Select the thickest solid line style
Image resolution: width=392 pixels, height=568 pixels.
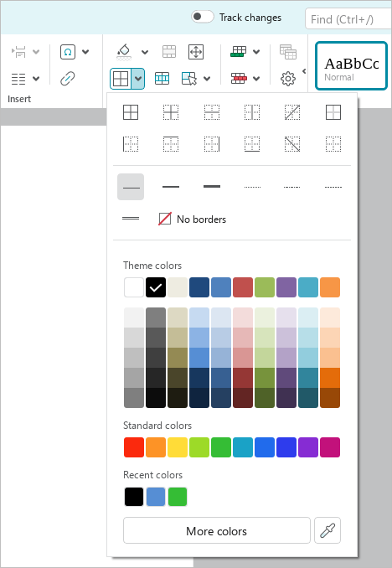click(212, 187)
